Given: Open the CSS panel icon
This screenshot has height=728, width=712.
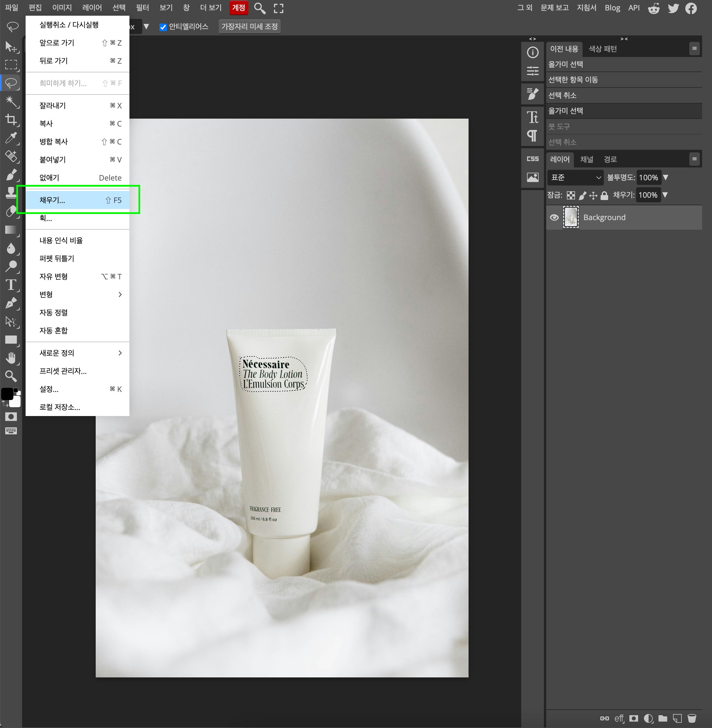Looking at the screenshot, I should (x=533, y=159).
